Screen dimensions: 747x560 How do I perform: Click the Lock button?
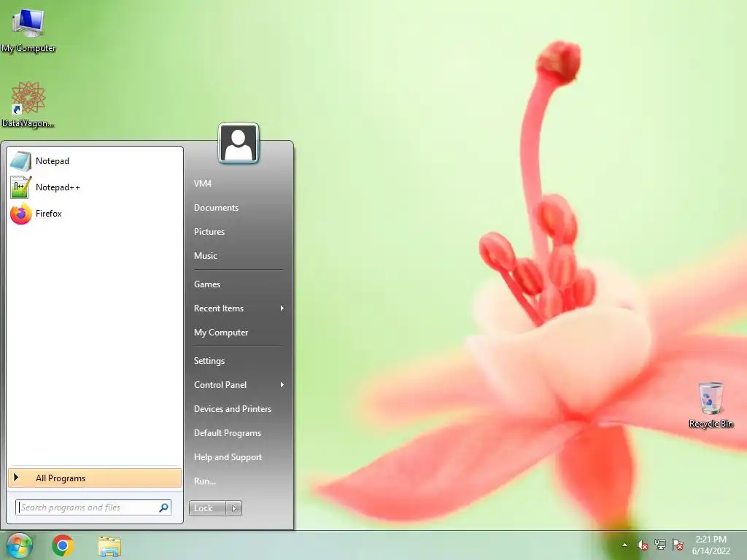click(x=207, y=508)
